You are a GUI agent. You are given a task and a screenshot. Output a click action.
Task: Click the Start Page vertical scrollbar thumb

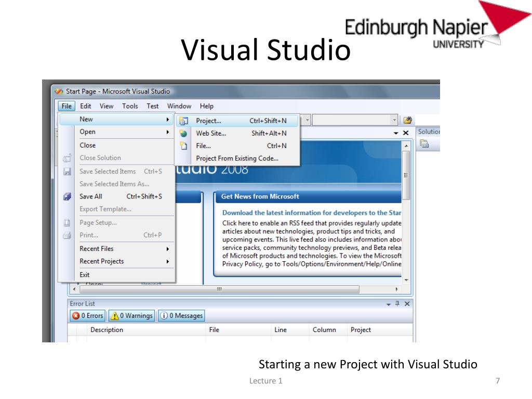click(x=406, y=176)
